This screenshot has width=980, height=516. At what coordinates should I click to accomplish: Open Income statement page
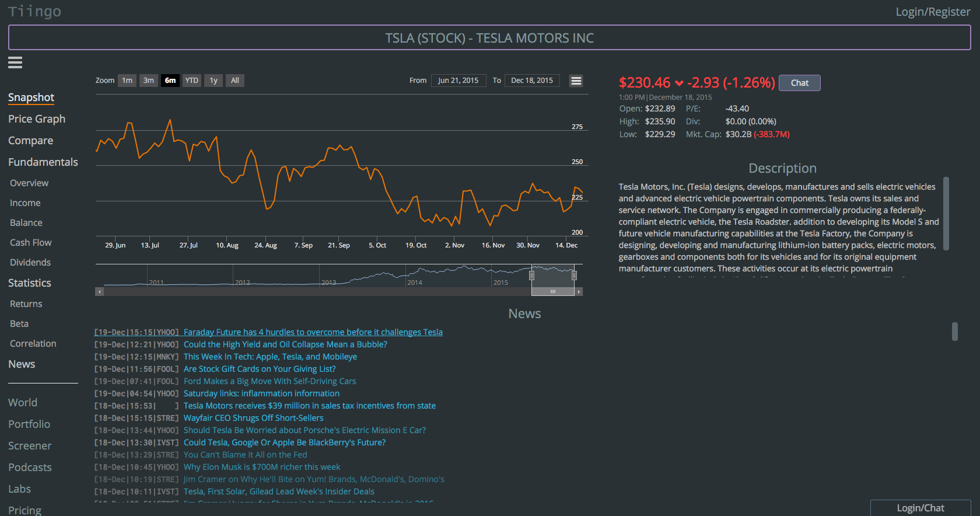pos(25,203)
